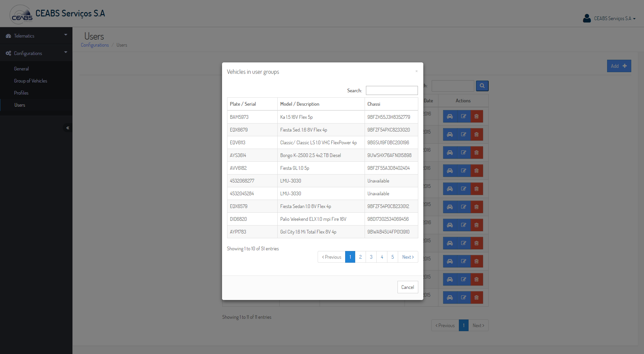This screenshot has width=644, height=354.
Task: Select plate EQX6679 cell
Action: (x=252, y=130)
